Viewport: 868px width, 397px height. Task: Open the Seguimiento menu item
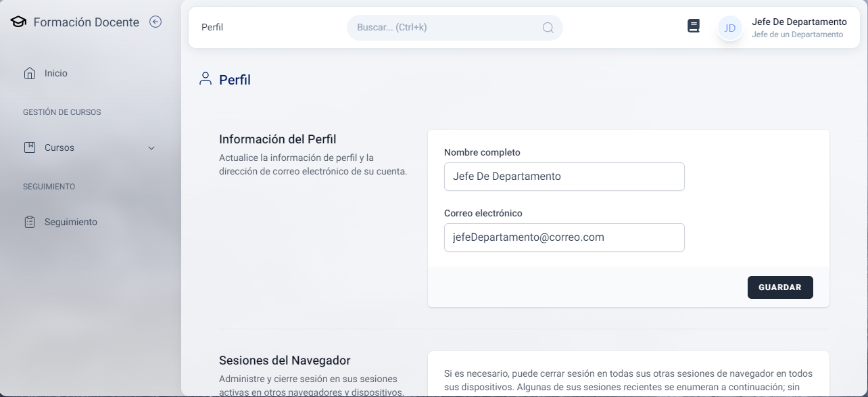point(71,222)
